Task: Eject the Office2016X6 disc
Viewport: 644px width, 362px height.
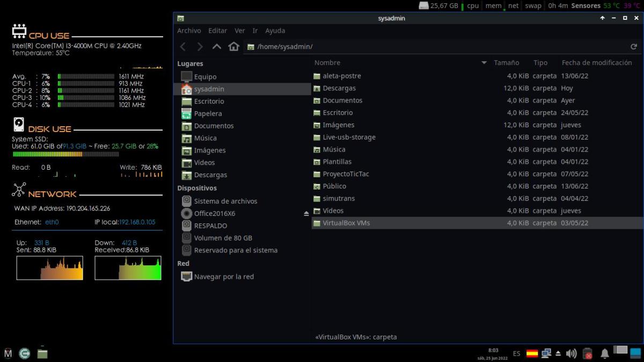Action: pos(306,214)
